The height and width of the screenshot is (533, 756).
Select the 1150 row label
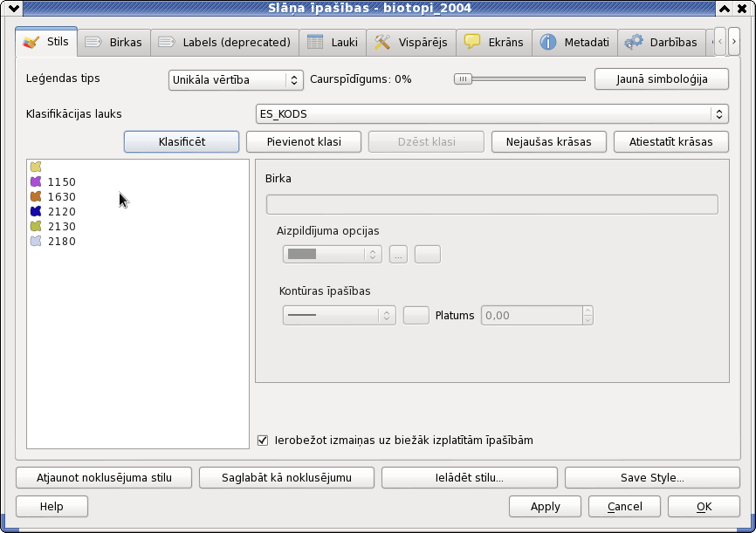(x=62, y=182)
